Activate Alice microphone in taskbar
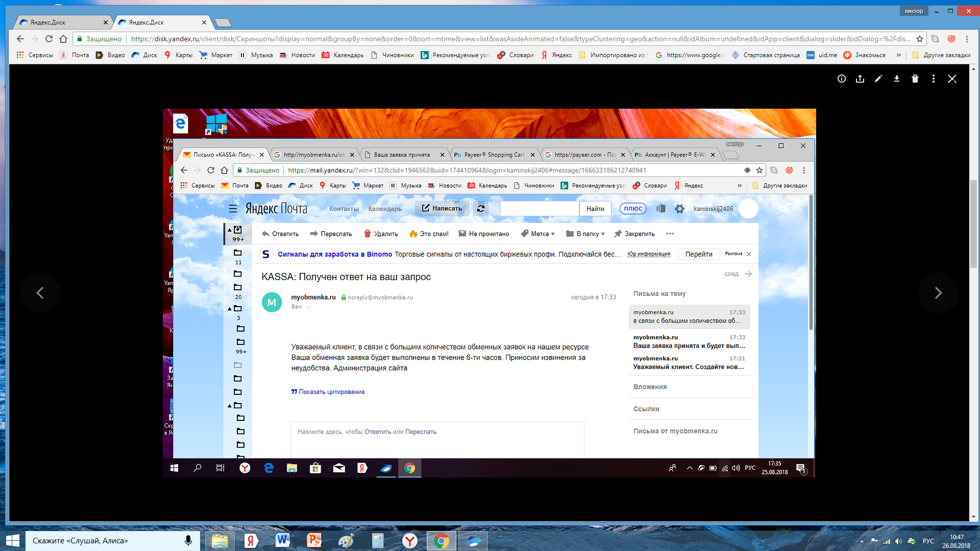 tap(188, 540)
